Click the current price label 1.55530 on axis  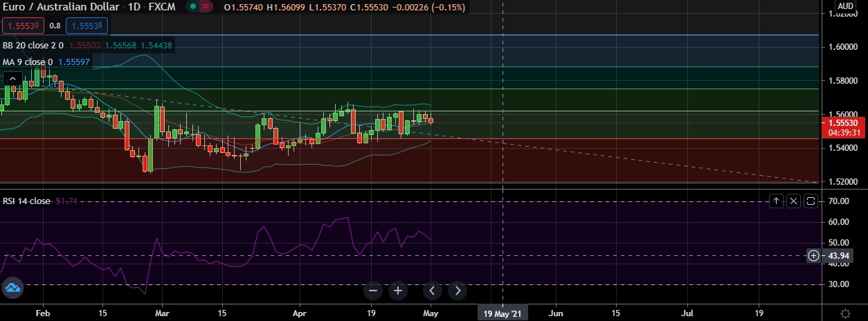point(842,122)
